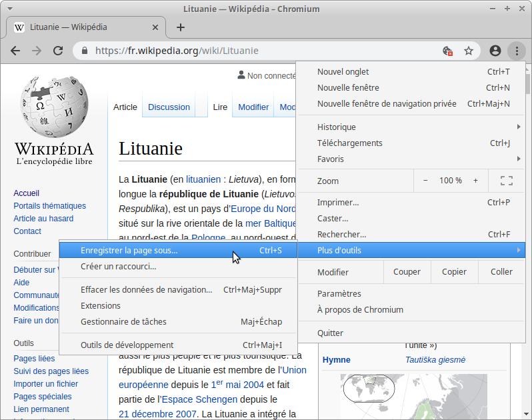The width and height of the screenshot is (532, 420).
Task: Click the reload page icon
Action: tap(58, 51)
